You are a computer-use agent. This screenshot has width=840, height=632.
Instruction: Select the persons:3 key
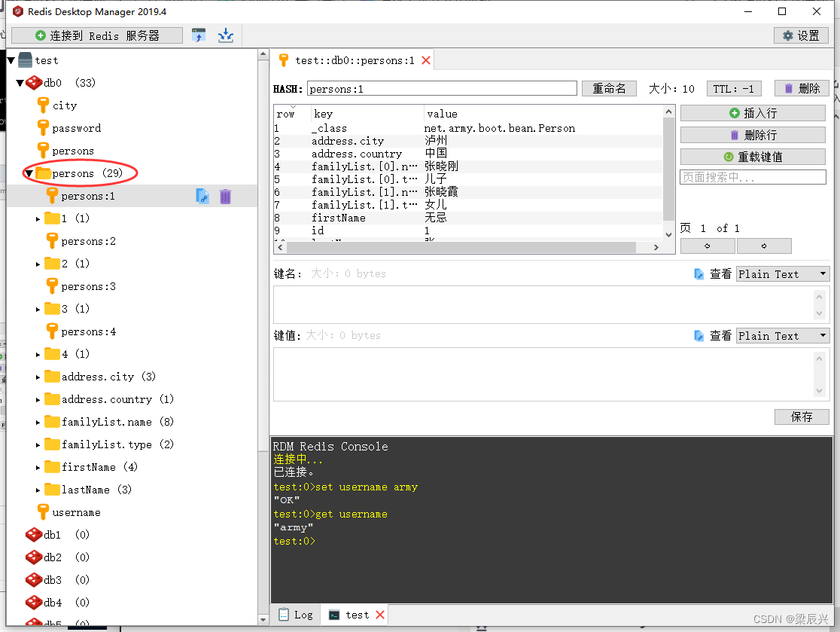point(88,286)
